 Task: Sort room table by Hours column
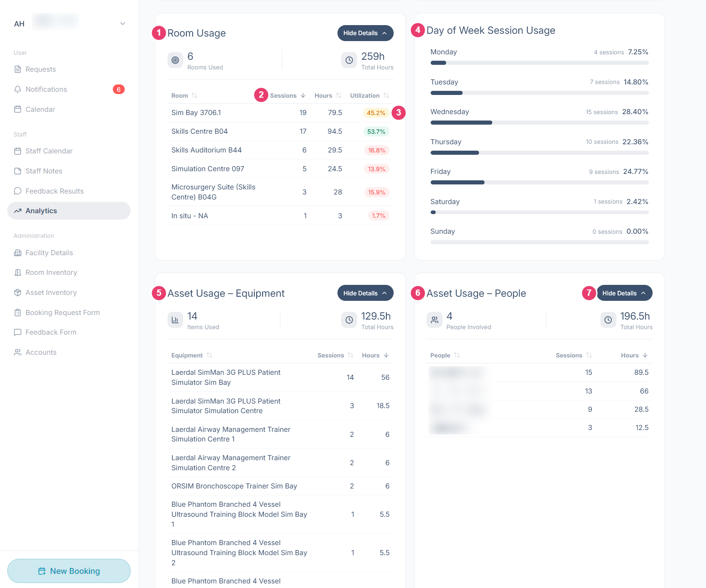tap(328, 95)
